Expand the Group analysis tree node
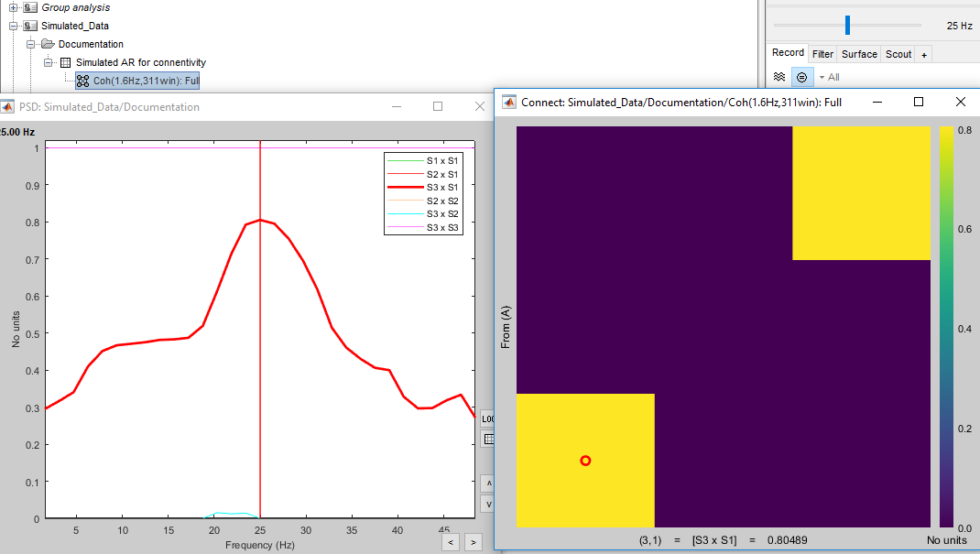 click(14, 7)
